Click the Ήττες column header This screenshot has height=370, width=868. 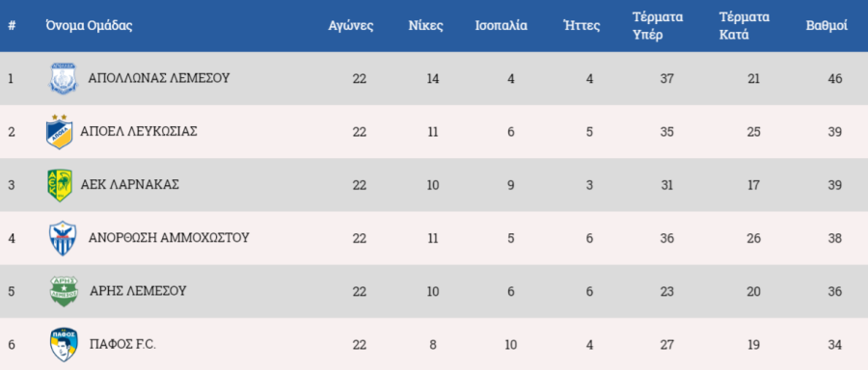coord(582,26)
